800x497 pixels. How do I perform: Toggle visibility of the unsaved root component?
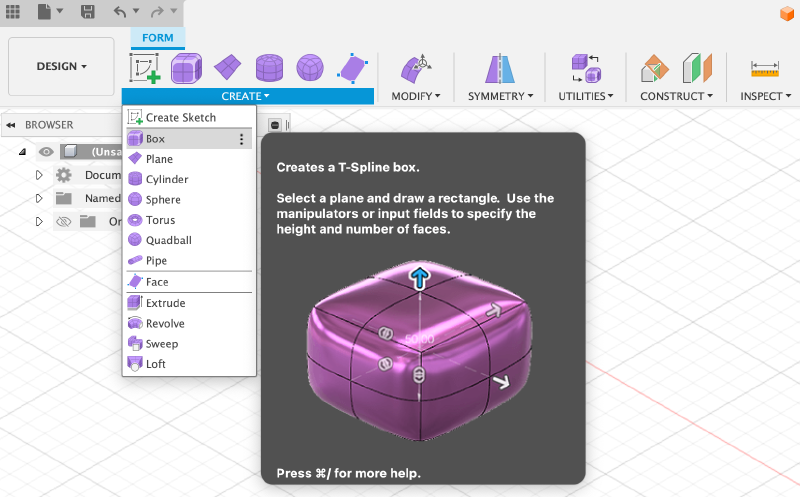click(46, 152)
